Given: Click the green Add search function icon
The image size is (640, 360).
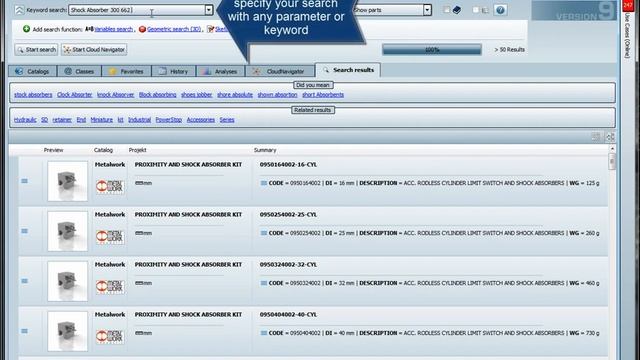Looking at the screenshot, I should tap(27, 29).
